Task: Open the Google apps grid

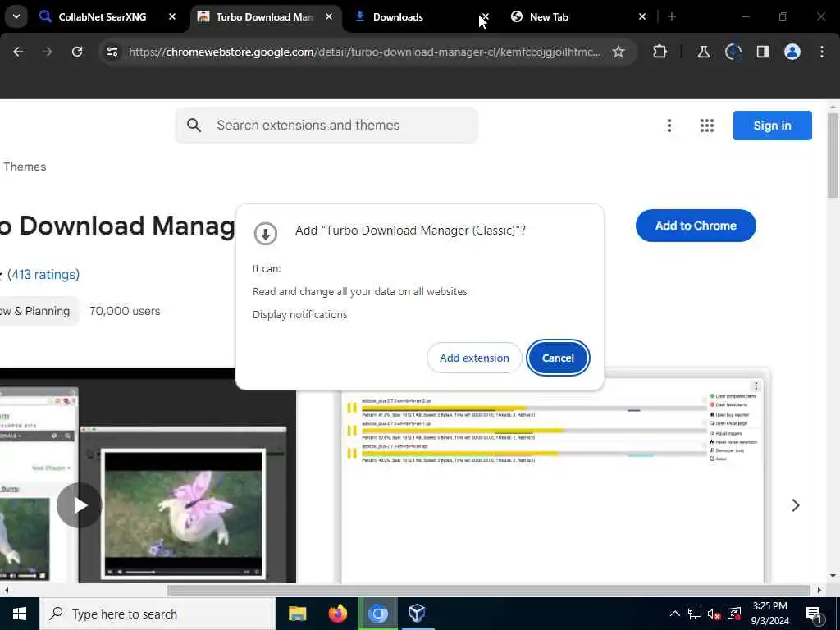Action: click(x=706, y=126)
